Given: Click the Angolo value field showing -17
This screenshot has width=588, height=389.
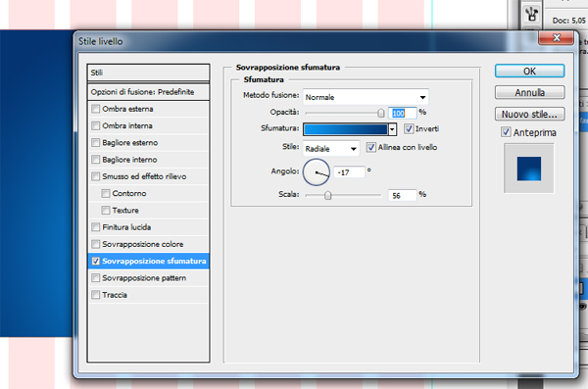Looking at the screenshot, I should point(349,172).
